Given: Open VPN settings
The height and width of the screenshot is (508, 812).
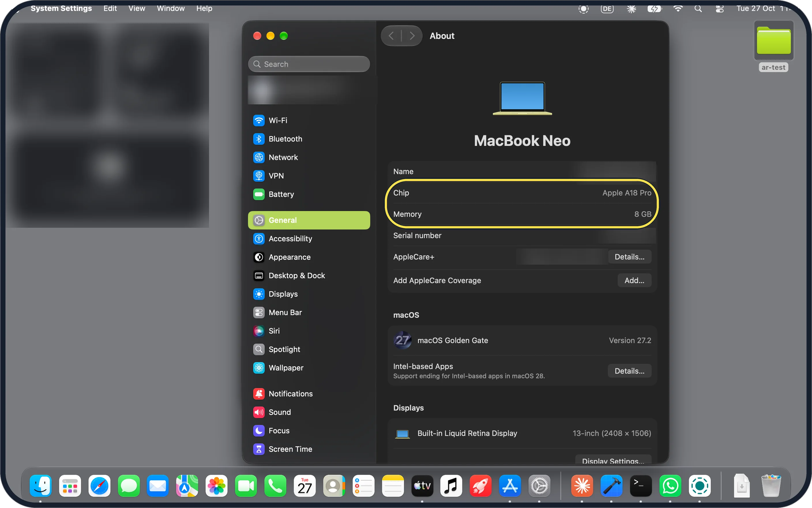Looking at the screenshot, I should pos(309,176).
